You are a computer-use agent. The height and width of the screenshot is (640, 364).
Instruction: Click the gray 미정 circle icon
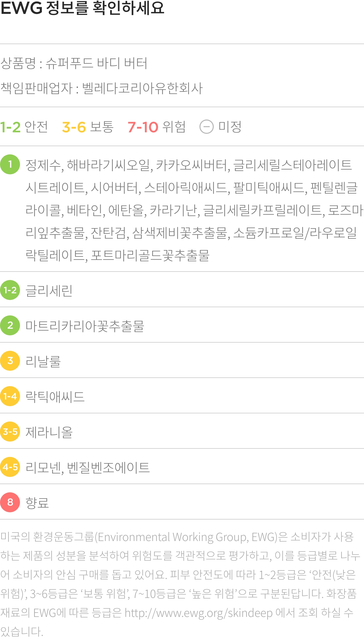[207, 127]
